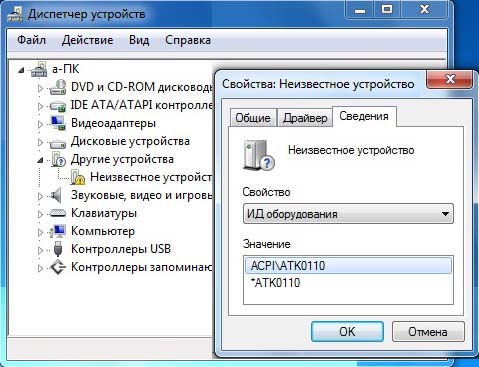Image resolution: width=479 pixels, height=367 pixels.
Task: Click the unknown device warning icon
Action: [77, 177]
